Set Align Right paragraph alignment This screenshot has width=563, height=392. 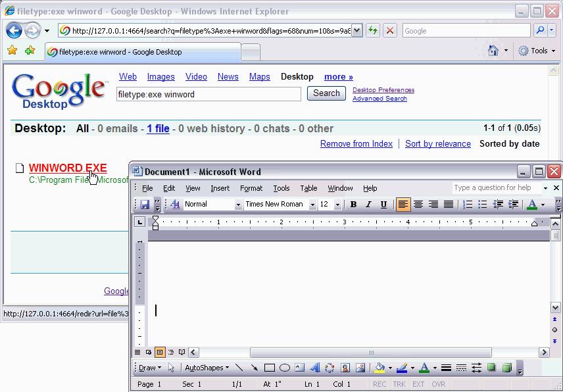click(433, 205)
